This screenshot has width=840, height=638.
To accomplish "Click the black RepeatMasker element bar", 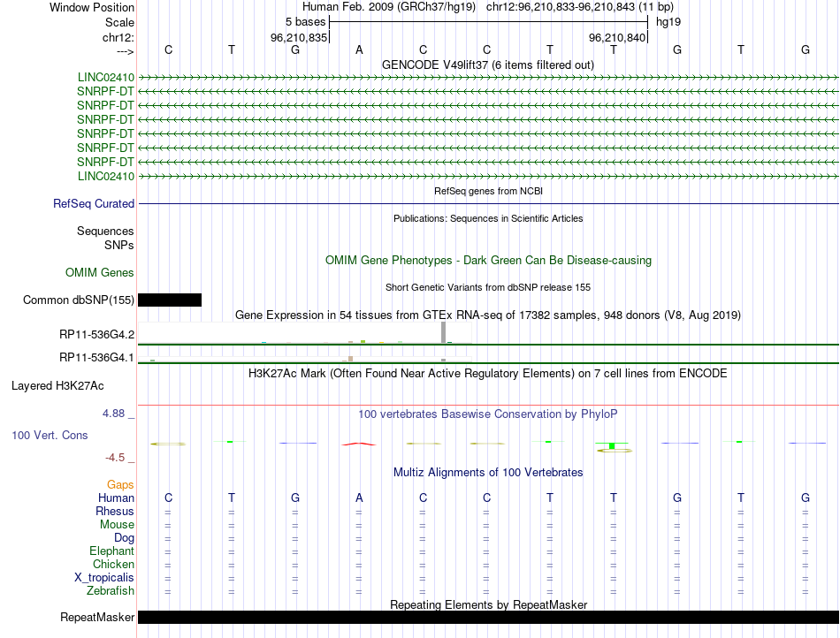I will (489, 617).
